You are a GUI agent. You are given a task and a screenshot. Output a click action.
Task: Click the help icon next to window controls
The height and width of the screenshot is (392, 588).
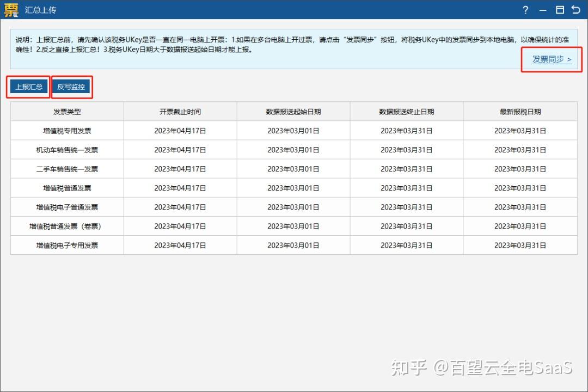(525, 10)
